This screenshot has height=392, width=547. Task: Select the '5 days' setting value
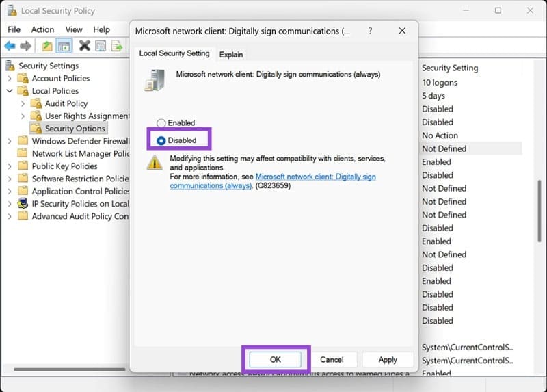(x=433, y=96)
